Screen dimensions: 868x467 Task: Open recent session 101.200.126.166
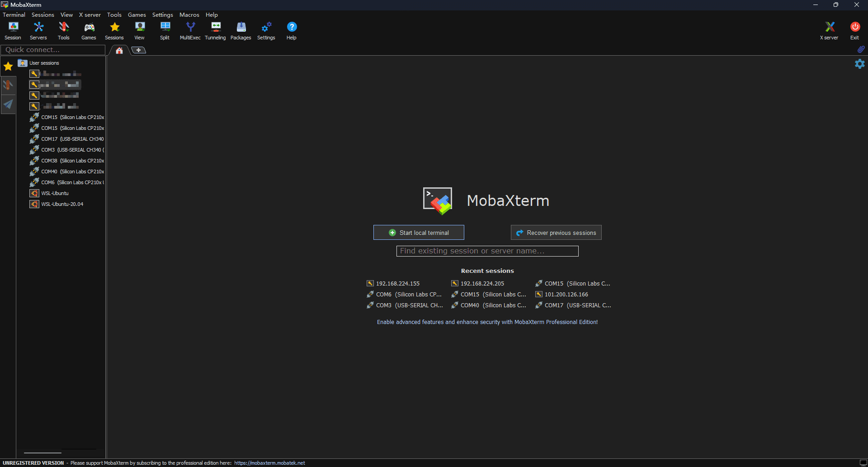[562, 295]
